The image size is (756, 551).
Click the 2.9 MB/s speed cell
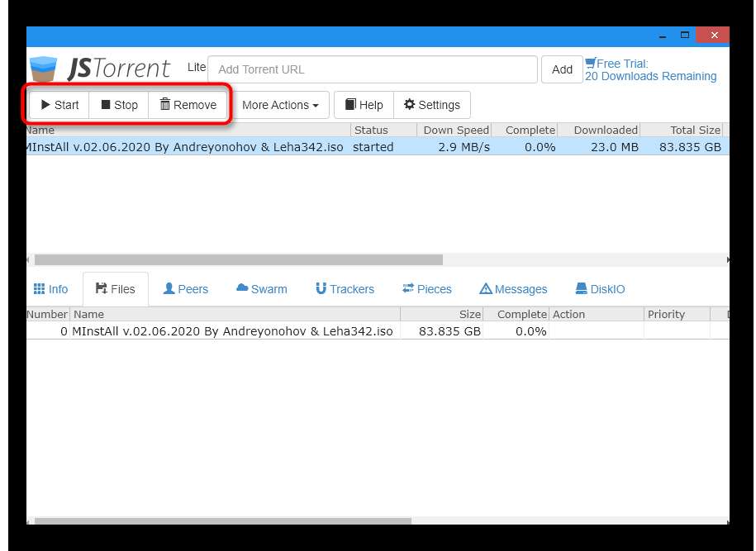click(x=464, y=146)
